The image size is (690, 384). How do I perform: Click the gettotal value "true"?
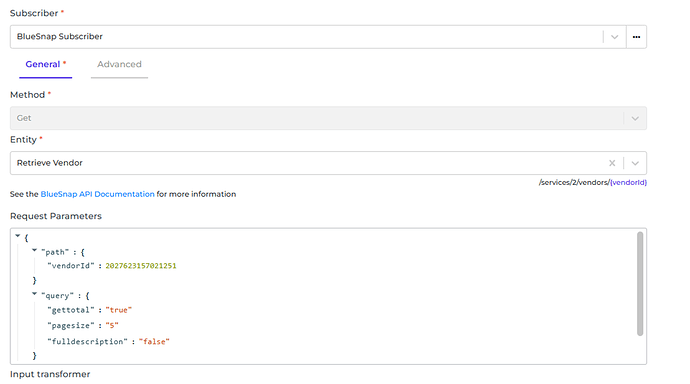click(x=119, y=310)
